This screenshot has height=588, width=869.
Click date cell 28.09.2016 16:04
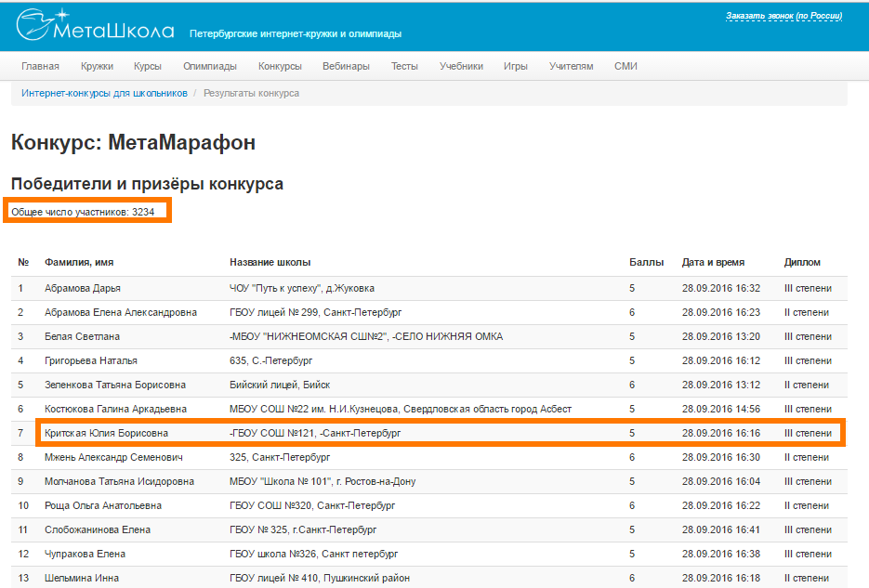(721, 481)
